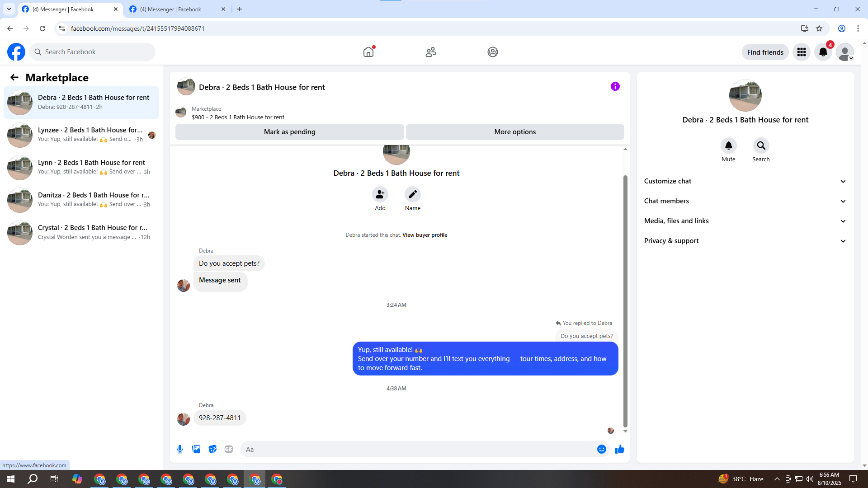
Task: Open the Facebook notifications bell
Action: (x=823, y=52)
